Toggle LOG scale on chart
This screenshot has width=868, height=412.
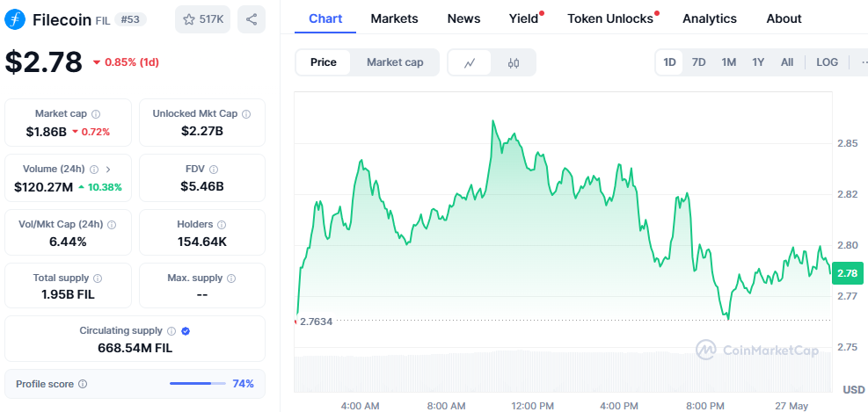point(827,62)
